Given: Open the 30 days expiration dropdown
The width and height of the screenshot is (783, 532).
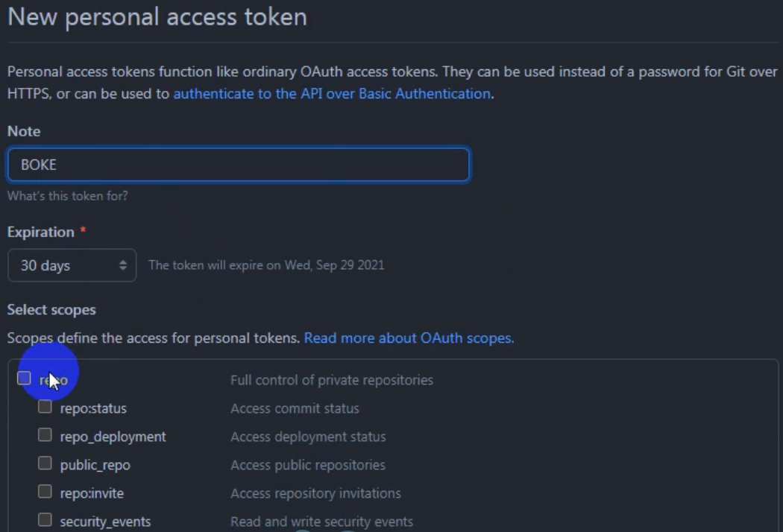Looking at the screenshot, I should (72, 265).
